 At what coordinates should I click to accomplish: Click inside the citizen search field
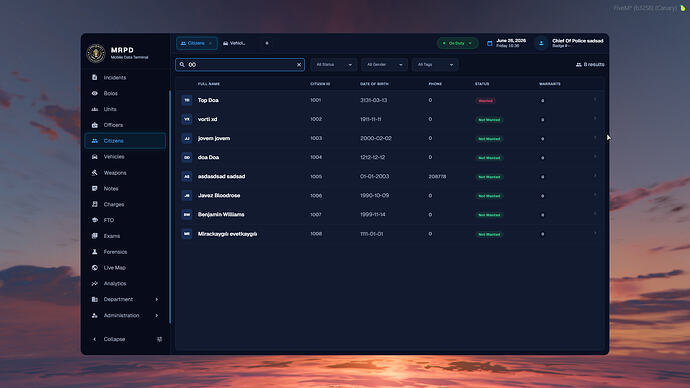[240, 65]
